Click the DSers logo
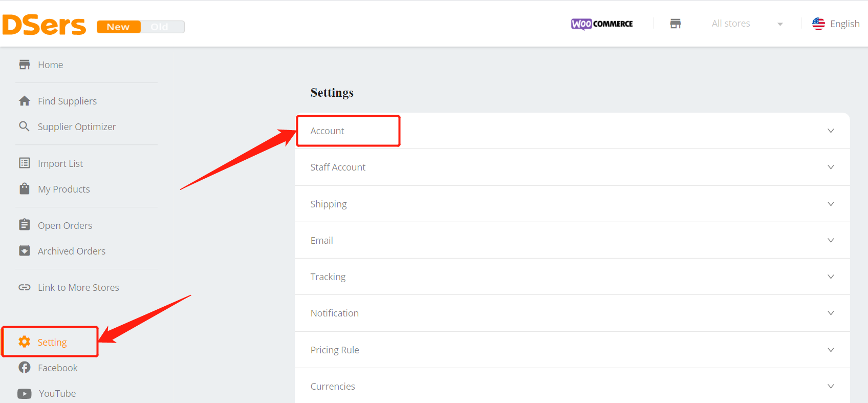Viewport: 868px width, 403px height. tap(44, 25)
